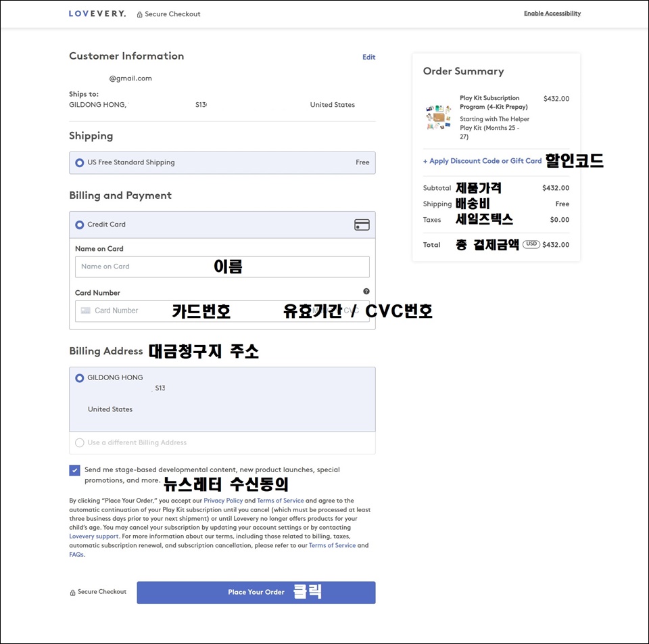Choose GILDONG HONG billing address radio
Image resolution: width=649 pixels, height=644 pixels.
[x=80, y=378]
